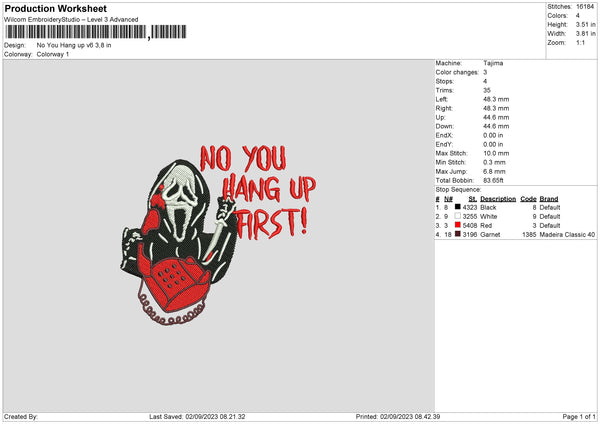Click the 'NO YOU HANG UP FIRST!' lettering
Screen dimensions: 600x424
[258, 192]
